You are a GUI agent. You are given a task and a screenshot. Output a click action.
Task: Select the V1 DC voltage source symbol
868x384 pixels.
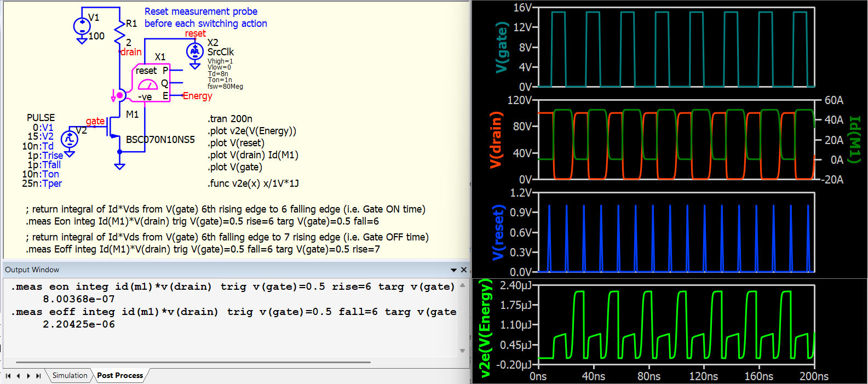(82, 26)
